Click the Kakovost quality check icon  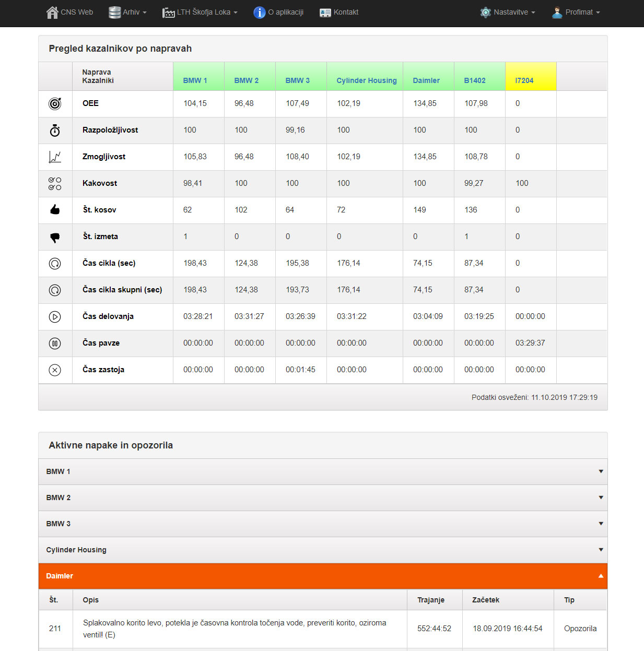point(55,184)
